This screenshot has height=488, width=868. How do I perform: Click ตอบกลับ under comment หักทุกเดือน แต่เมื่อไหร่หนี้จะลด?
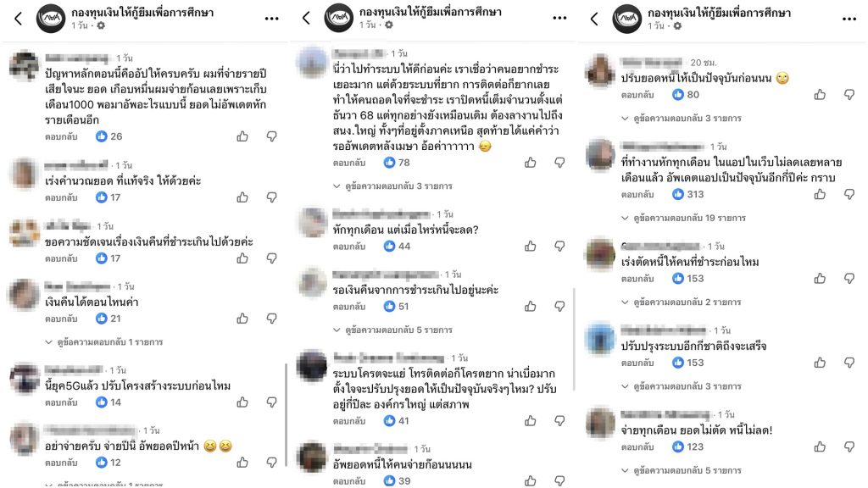click(349, 247)
